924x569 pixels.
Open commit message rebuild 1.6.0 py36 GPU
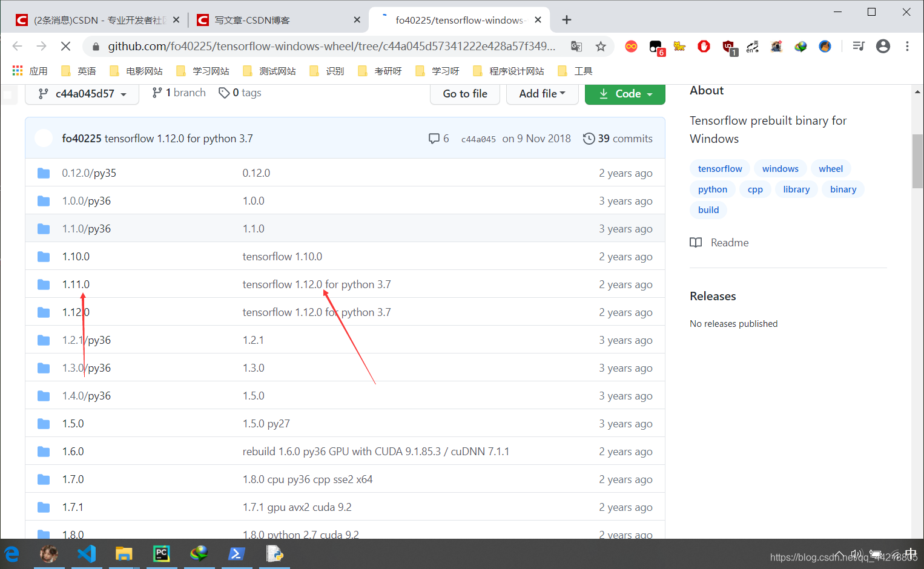pyautogui.click(x=376, y=452)
